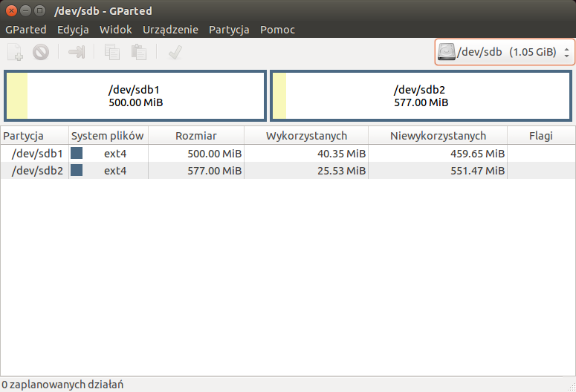Click the yellow used-space bar in /dev/sdb1 block
Image resolution: width=576 pixels, height=392 pixels.
tap(17, 96)
